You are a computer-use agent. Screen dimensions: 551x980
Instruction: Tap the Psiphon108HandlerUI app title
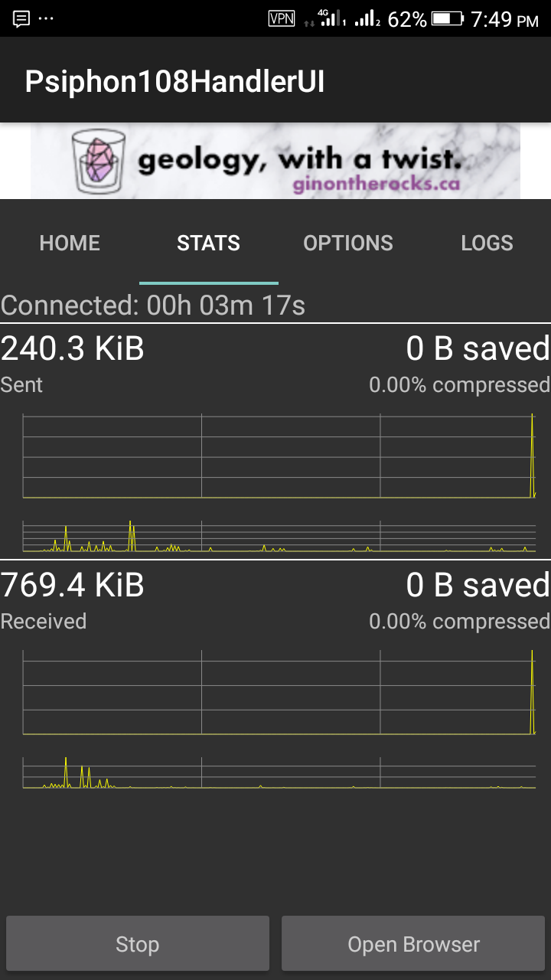[175, 81]
